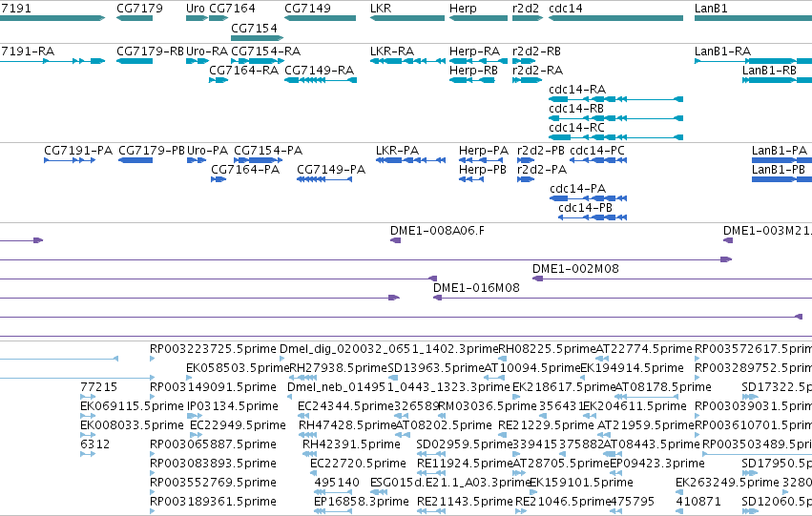Click the Herp-PB protein label
This screenshot has height=516, width=812.
[483, 170]
